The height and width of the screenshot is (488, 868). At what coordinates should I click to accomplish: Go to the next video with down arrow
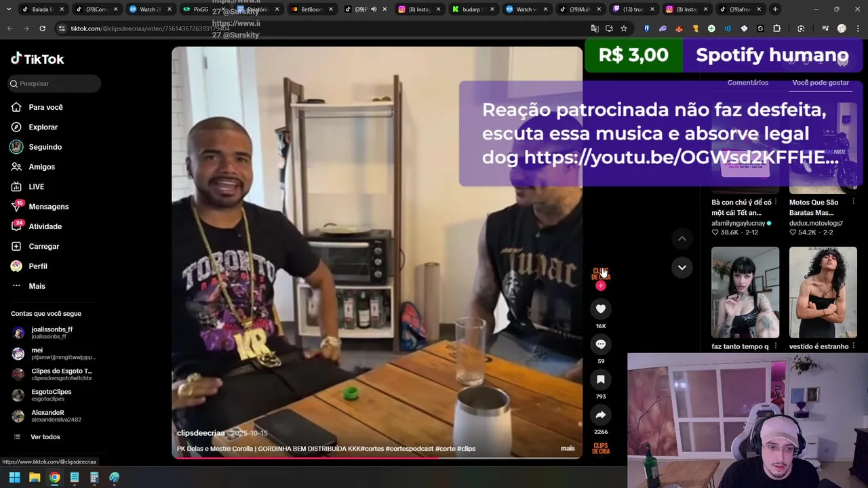pyautogui.click(x=682, y=267)
